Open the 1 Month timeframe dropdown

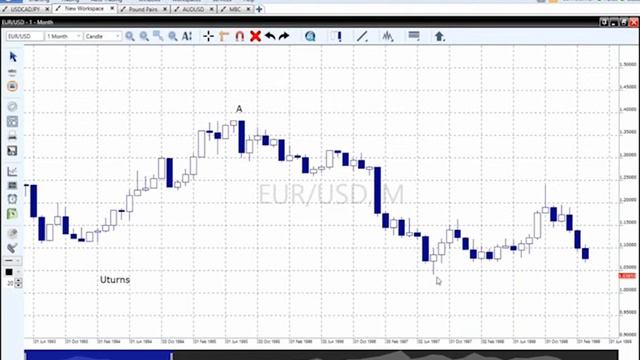pos(64,36)
